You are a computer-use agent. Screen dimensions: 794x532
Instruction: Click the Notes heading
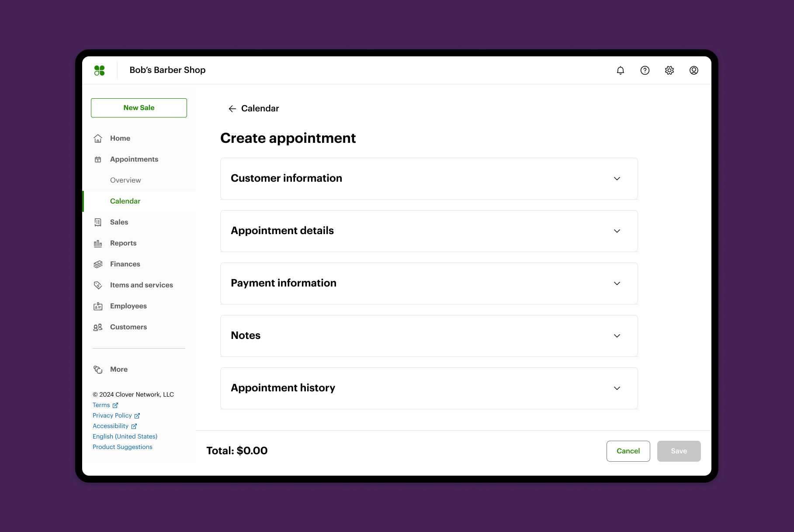click(x=246, y=335)
